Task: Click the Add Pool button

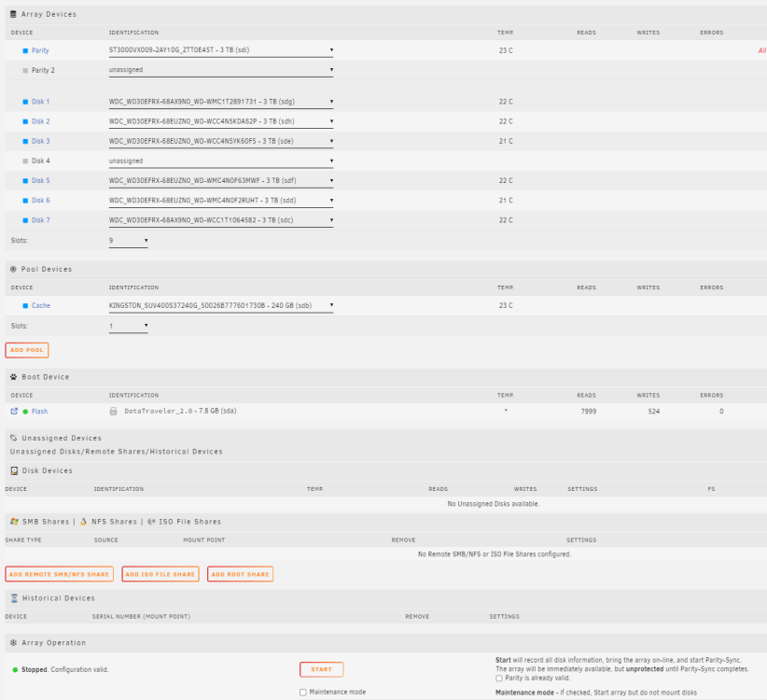Action: pos(27,350)
